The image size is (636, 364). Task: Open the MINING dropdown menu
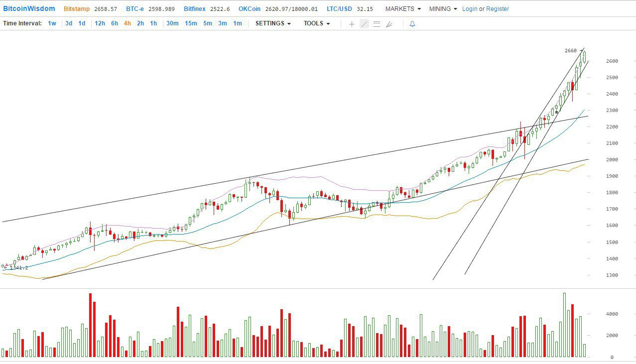pyautogui.click(x=443, y=9)
